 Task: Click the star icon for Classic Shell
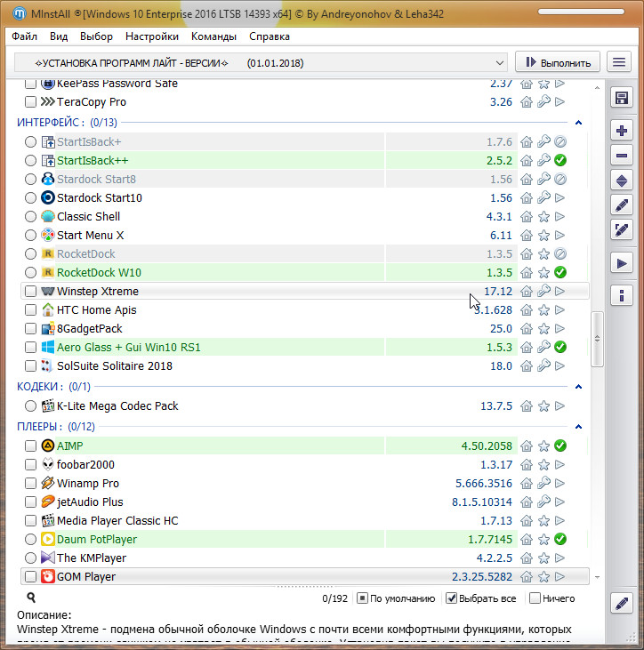click(543, 217)
